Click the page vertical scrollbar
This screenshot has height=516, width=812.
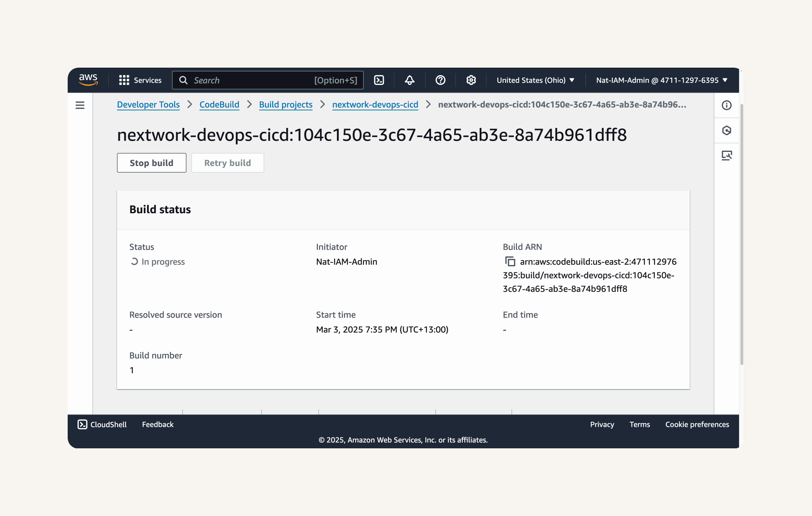pyautogui.click(x=742, y=234)
